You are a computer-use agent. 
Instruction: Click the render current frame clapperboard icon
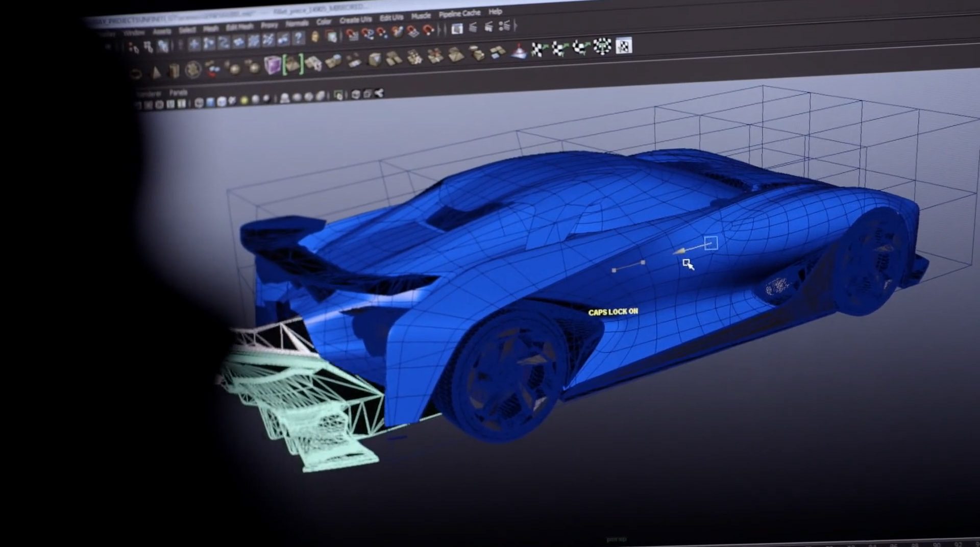(473, 28)
